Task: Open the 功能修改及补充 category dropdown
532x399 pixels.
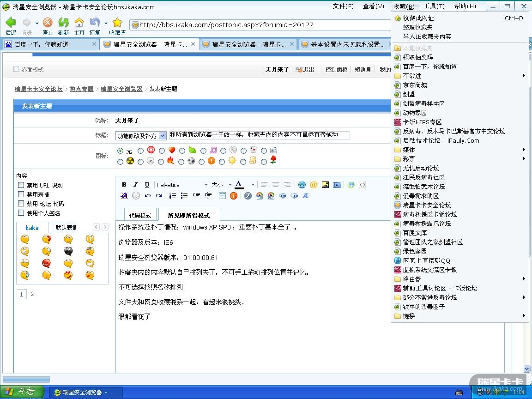Action: tap(141, 136)
